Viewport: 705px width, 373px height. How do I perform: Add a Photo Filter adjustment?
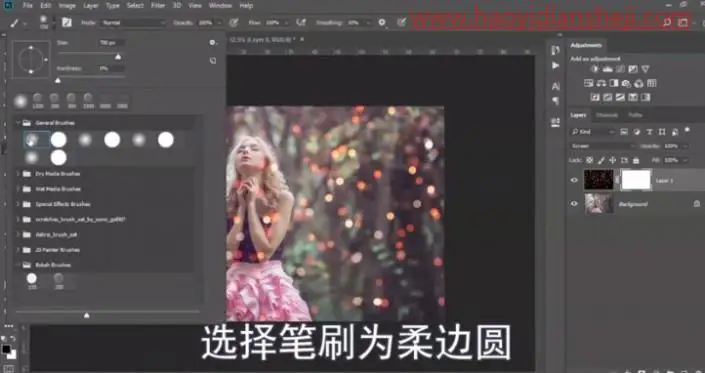(626, 83)
